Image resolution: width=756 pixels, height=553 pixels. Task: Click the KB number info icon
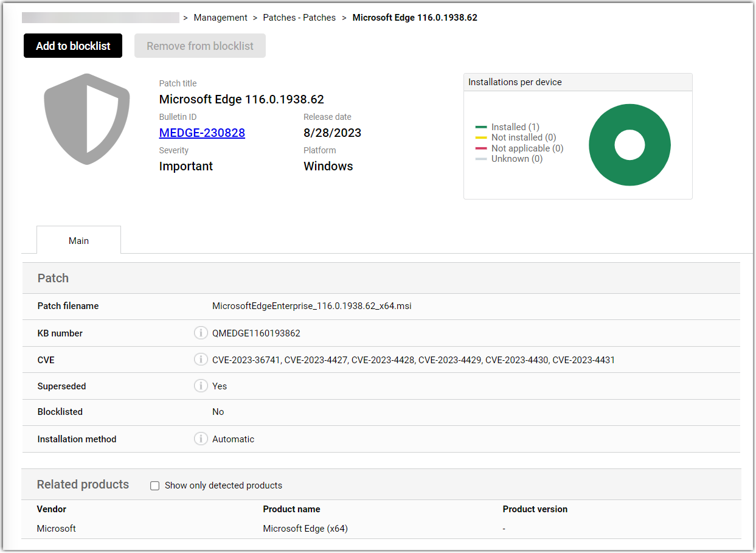coord(201,333)
